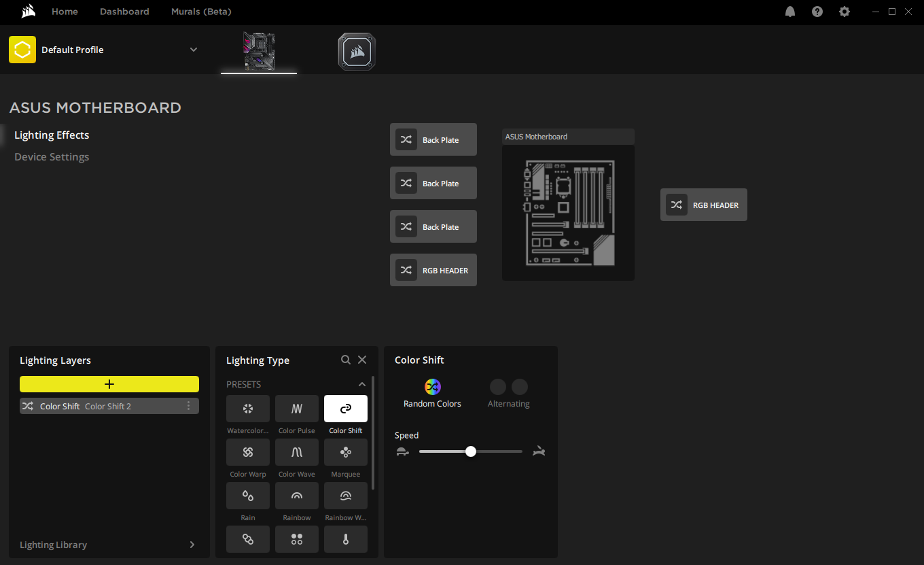The image size is (924, 565).
Task: Click the Speed label
Action: [406, 435]
